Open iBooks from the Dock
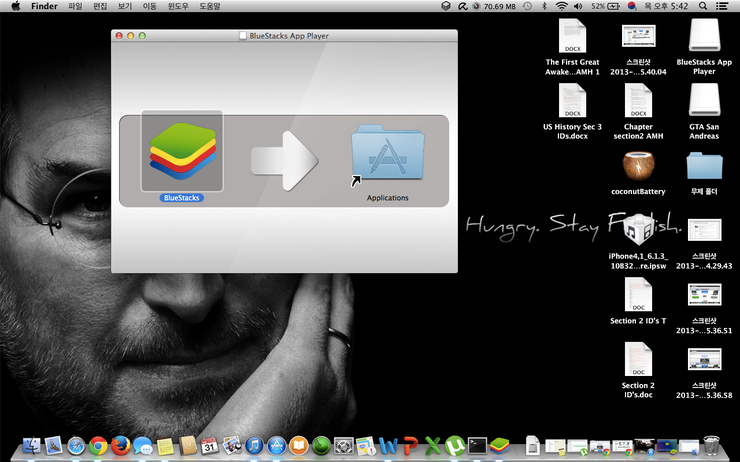Viewport: 740px width, 462px height. tap(299, 445)
